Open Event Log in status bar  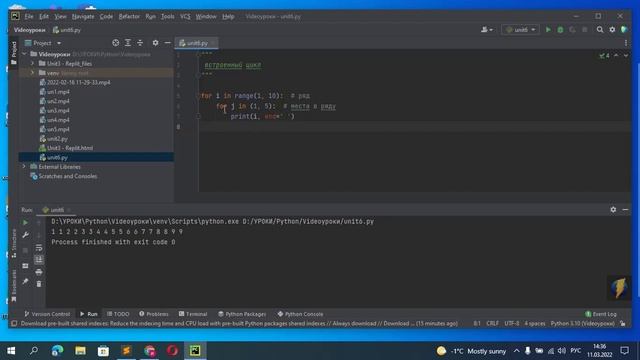pos(601,314)
